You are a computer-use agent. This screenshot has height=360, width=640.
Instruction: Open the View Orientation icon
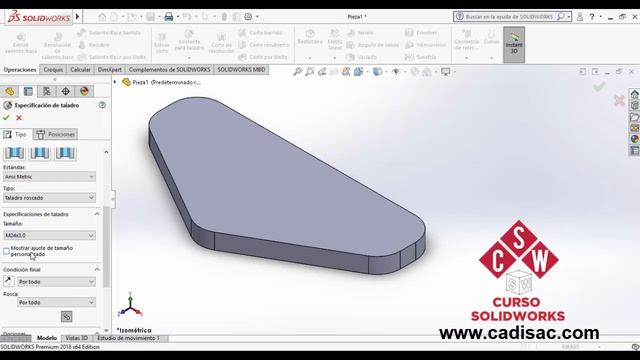(x=359, y=72)
